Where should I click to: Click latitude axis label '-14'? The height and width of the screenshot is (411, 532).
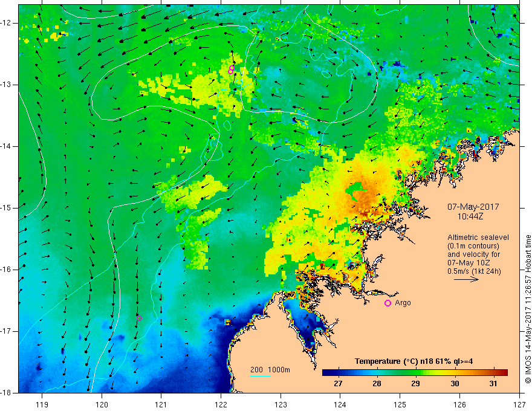6,146
